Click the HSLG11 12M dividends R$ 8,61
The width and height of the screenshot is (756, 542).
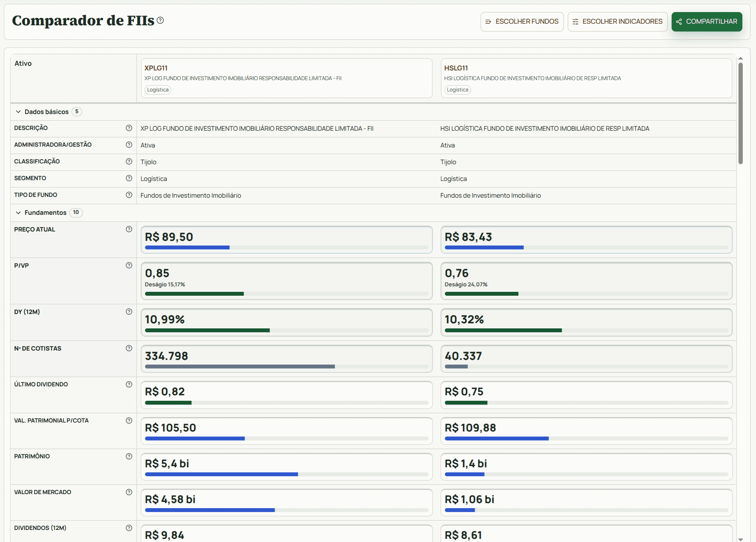point(463,535)
